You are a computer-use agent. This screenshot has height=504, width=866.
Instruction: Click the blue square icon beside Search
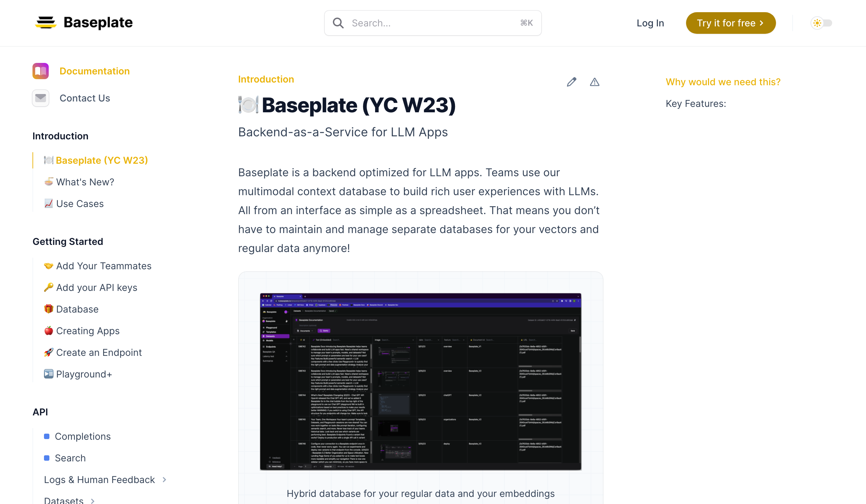tap(47, 458)
